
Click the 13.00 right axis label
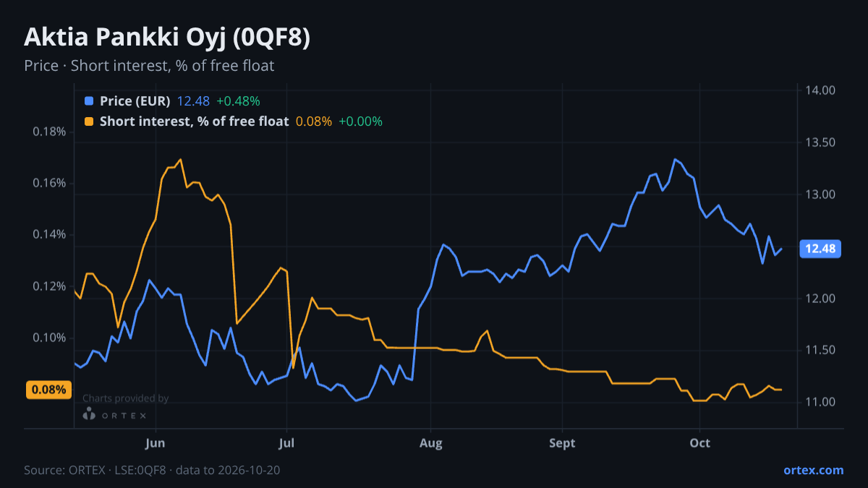tap(820, 194)
